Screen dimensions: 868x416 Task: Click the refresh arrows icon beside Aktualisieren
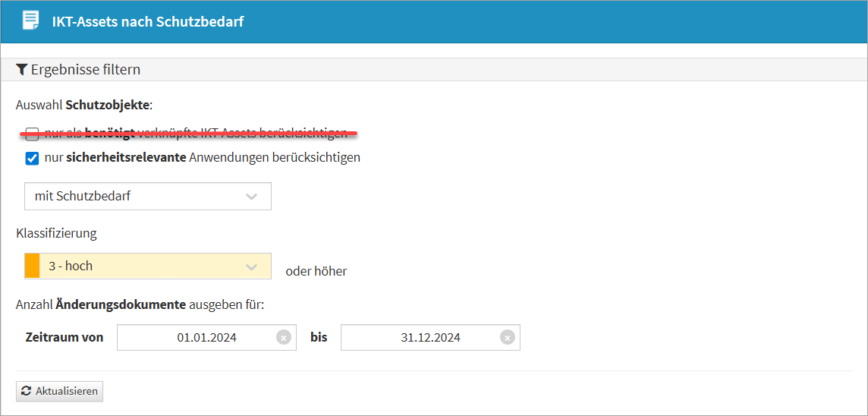27,391
